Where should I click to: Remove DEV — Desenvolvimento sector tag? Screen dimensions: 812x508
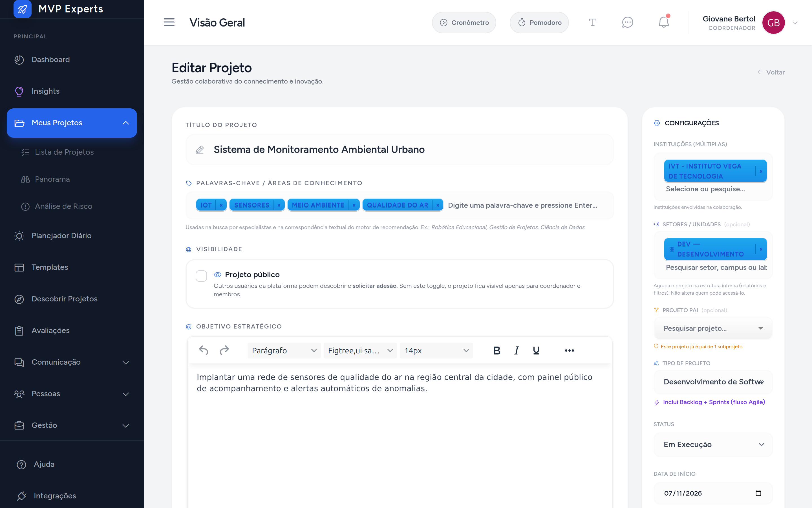(761, 249)
